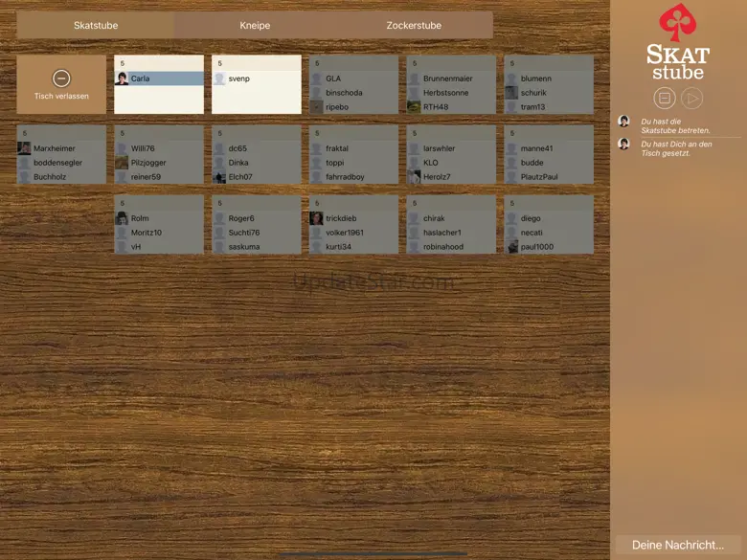747x560 pixels.
Task: Click player KLO
Action: pyautogui.click(x=451, y=163)
